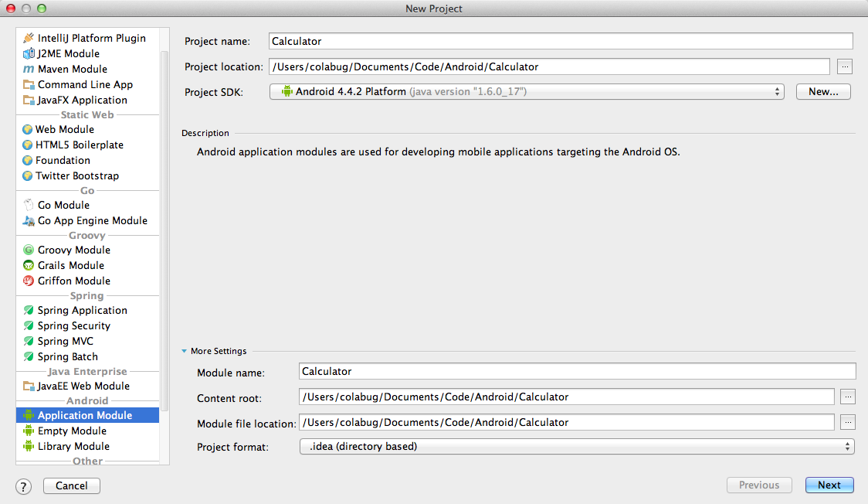Click the Module name input field
The width and height of the screenshot is (868, 504).
click(578, 371)
